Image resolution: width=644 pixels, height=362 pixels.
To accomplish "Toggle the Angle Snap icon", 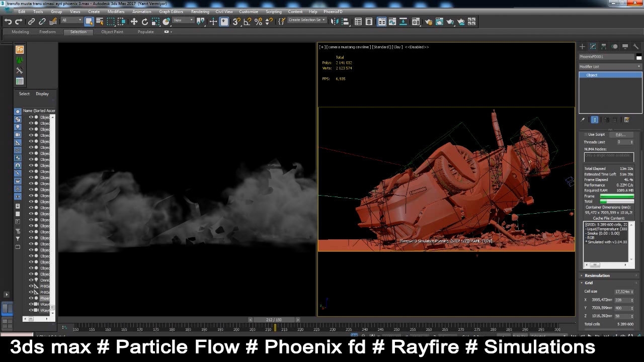I will pyautogui.click(x=248, y=22).
